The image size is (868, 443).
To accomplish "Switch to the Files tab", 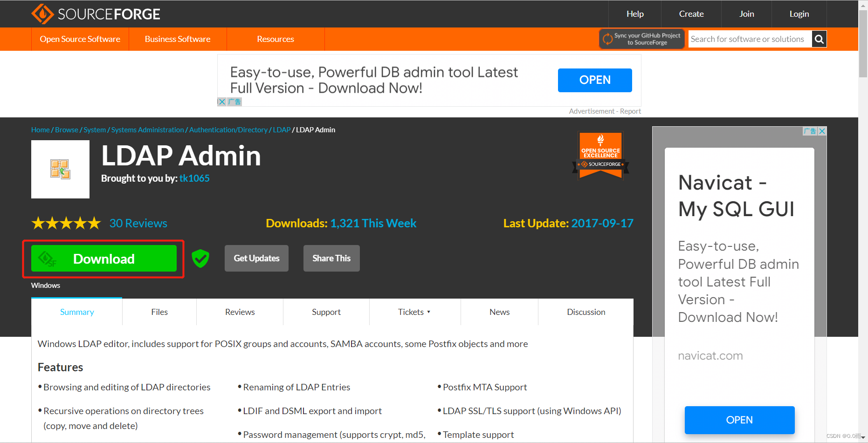I will pyautogui.click(x=159, y=312).
